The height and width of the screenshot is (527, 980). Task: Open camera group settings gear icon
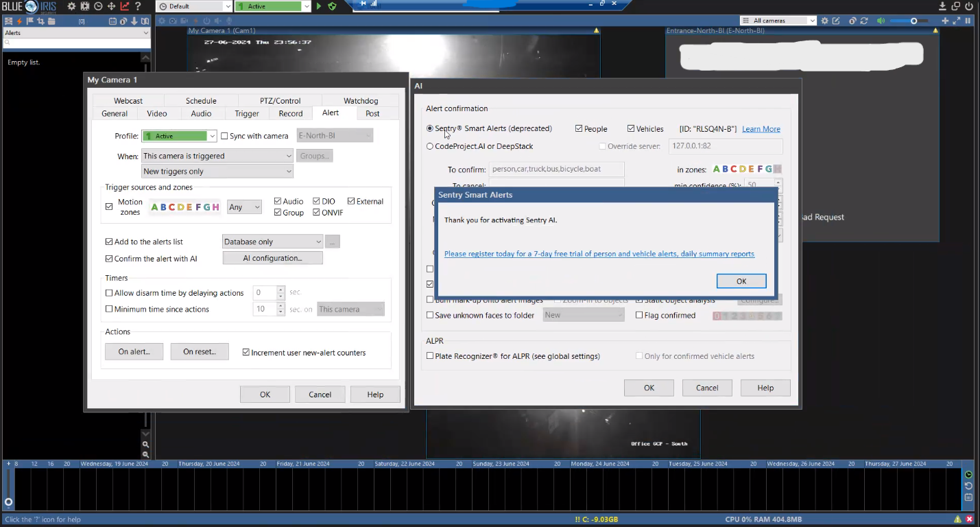[x=824, y=21]
